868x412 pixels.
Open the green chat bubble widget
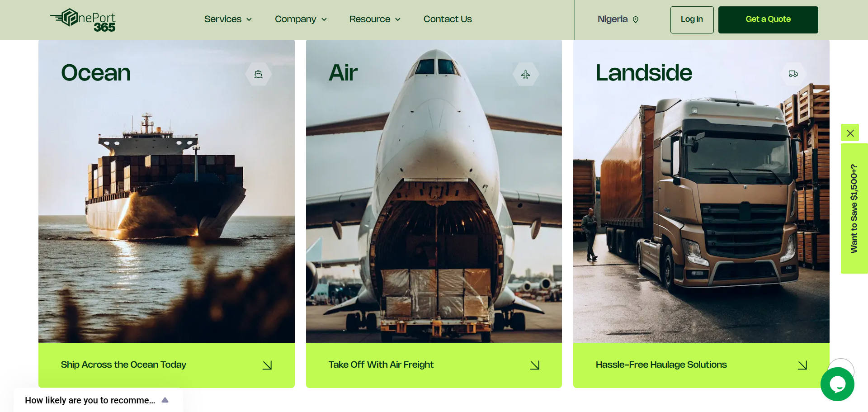click(x=837, y=384)
